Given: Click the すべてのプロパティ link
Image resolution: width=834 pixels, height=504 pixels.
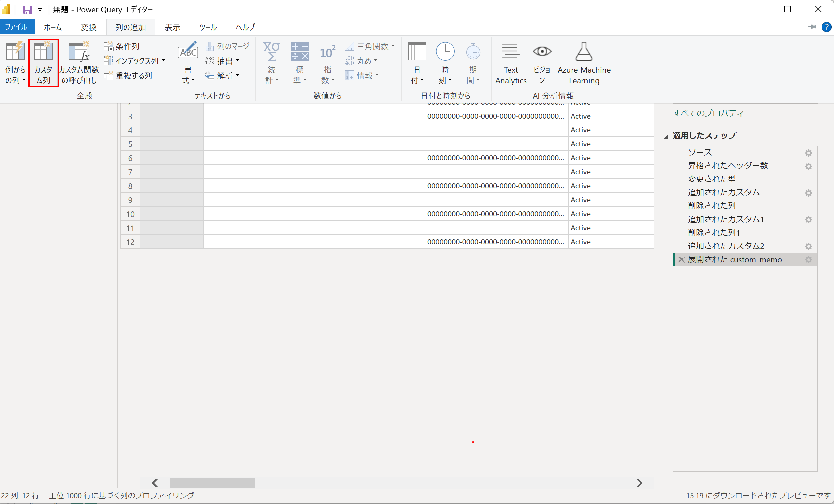Looking at the screenshot, I should pos(708,113).
